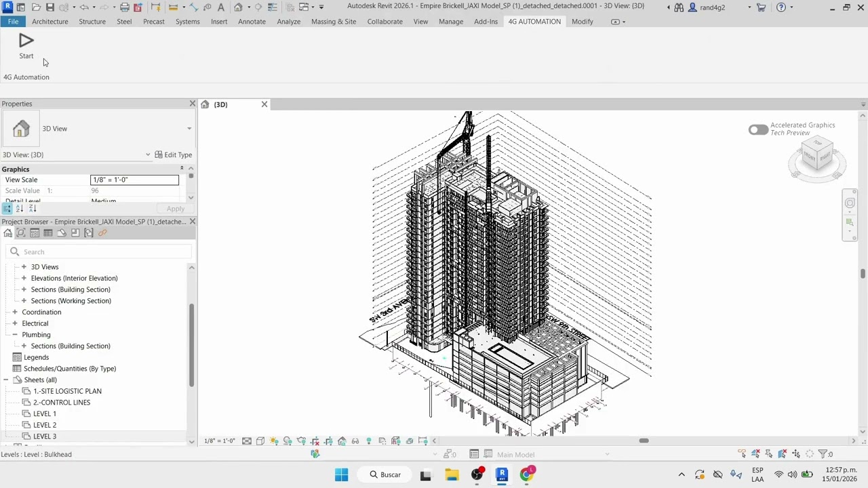Collapse the Sheets (all) node
868x488 pixels.
6,380
